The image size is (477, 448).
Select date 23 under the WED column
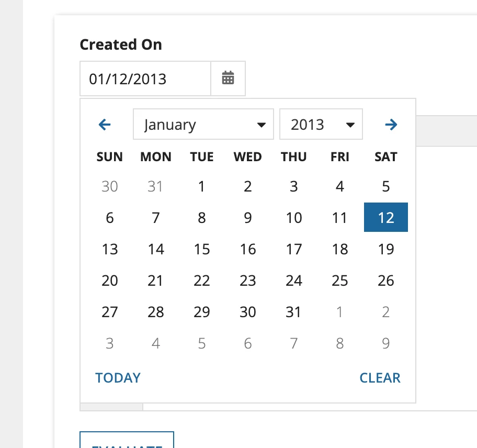pos(247,281)
